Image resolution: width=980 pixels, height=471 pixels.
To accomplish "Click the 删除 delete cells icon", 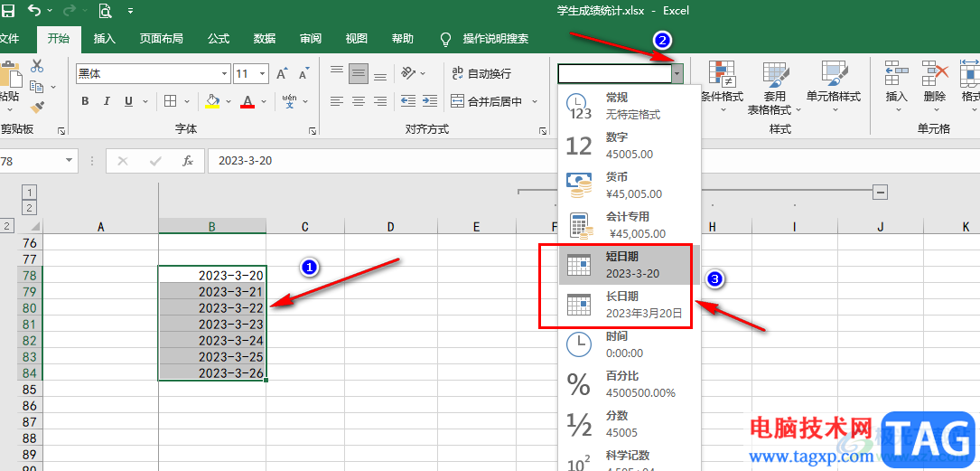I will [934, 74].
